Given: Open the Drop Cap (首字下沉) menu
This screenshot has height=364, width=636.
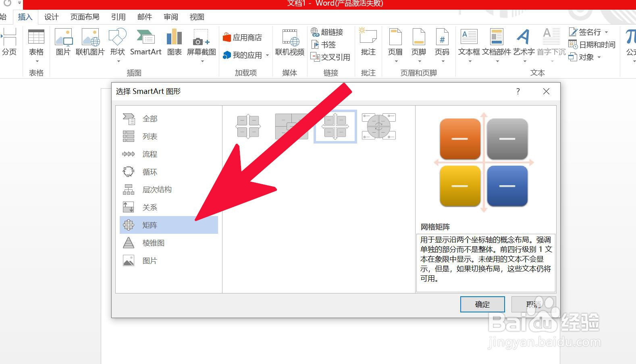Looking at the screenshot, I should pos(551,45).
